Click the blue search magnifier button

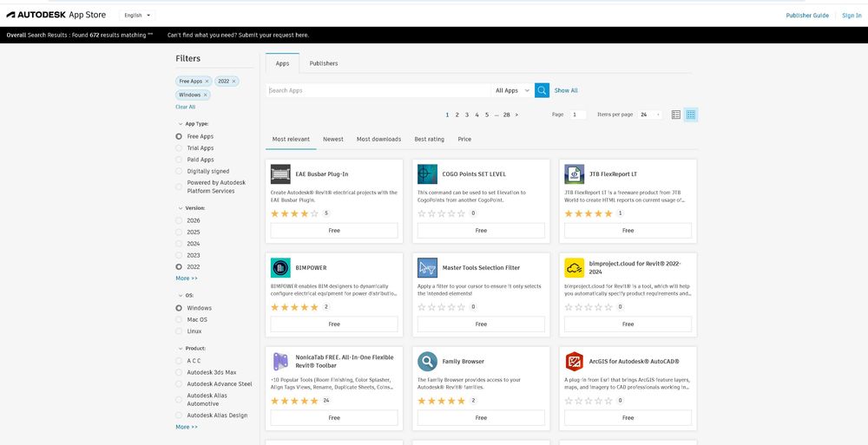tap(542, 90)
